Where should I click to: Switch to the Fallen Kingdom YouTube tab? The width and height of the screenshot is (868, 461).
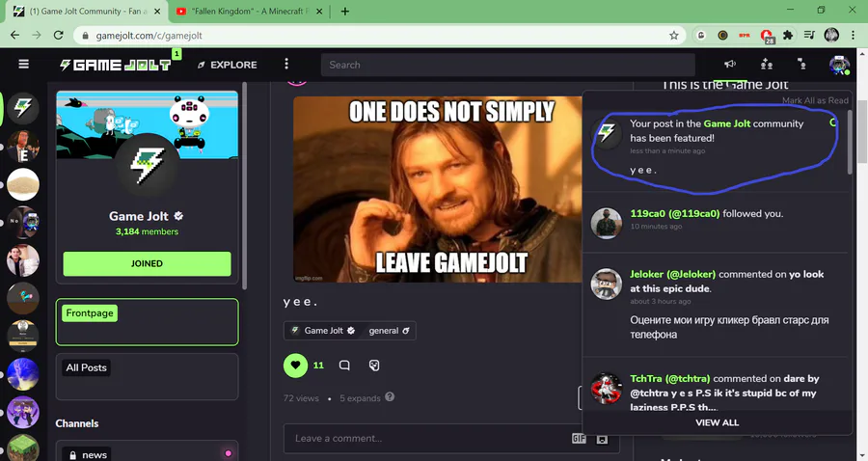[x=249, y=11]
